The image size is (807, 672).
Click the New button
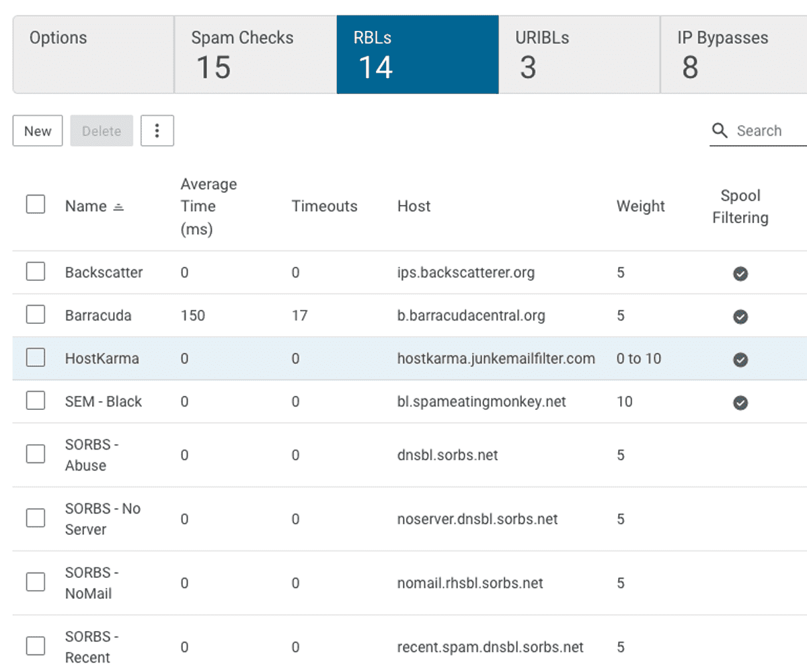pyautogui.click(x=38, y=131)
